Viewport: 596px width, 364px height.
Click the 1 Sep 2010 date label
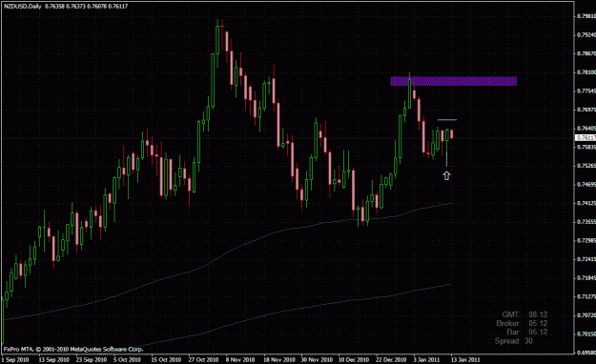point(15,359)
